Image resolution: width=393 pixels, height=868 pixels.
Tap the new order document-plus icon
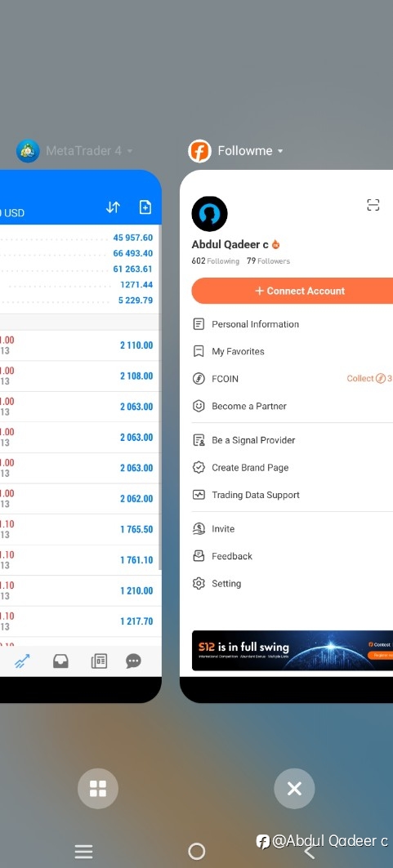coord(145,207)
